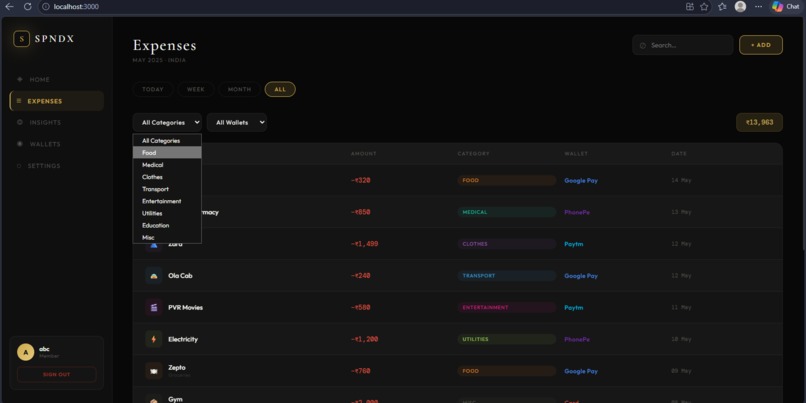Viewport: 806px width, 403px height.
Task: Choose 'All Categories' dropdown option
Action: click(x=167, y=140)
